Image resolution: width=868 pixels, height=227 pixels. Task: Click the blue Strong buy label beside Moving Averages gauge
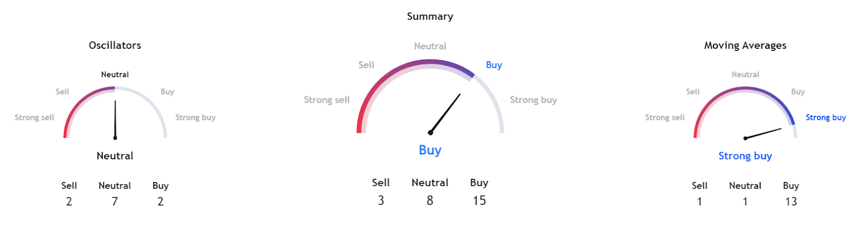[x=826, y=118]
